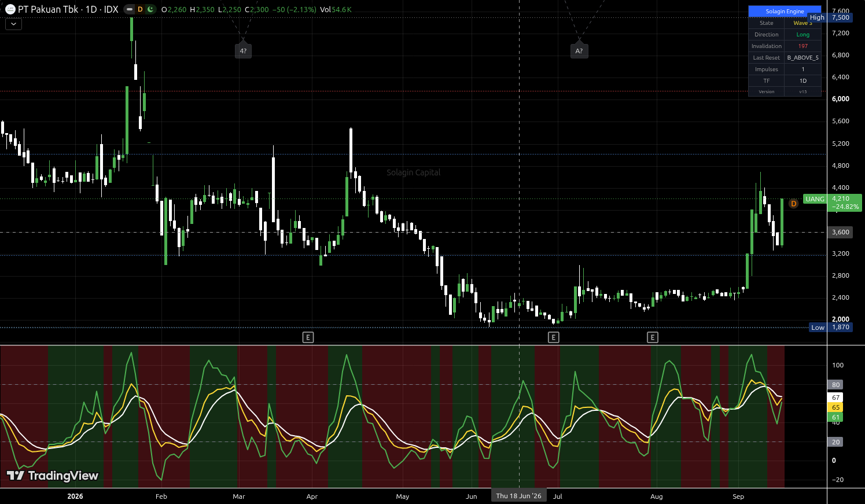Screen dimensions: 865x504
Task: Click the gray level 20 label
Action: pos(835,442)
